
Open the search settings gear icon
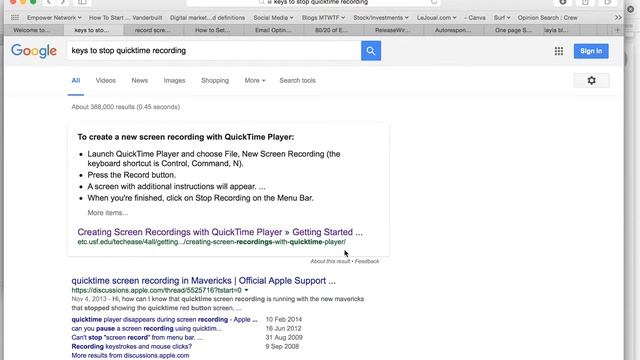591,80
